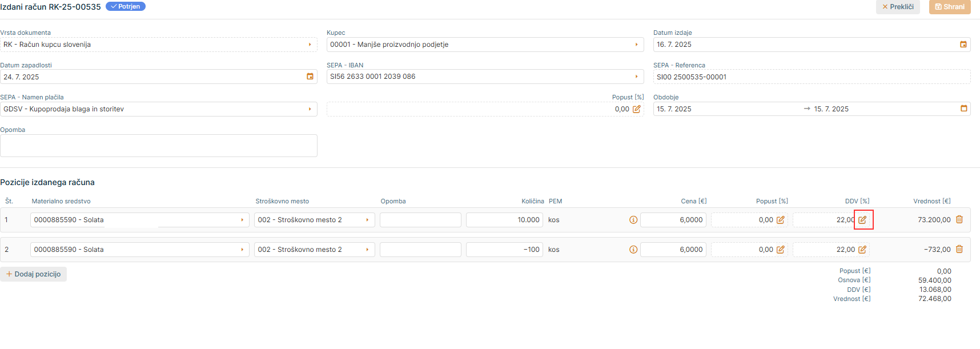Edit DDV rate for row 2
This screenshot has height=349, width=980.
point(862,250)
